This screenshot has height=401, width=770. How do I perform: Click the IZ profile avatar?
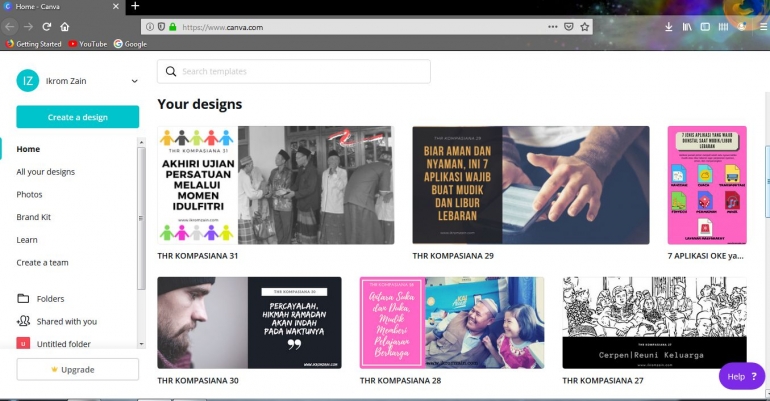28,80
